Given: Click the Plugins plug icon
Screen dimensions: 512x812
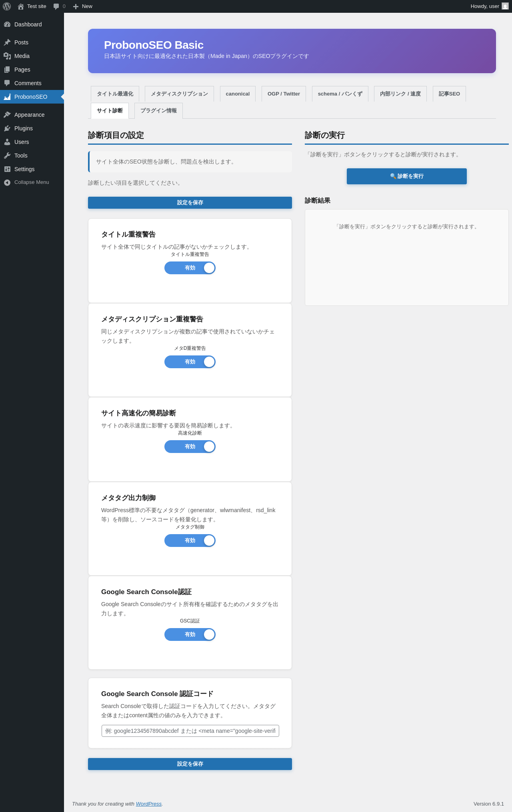Looking at the screenshot, I should (7, 128).
